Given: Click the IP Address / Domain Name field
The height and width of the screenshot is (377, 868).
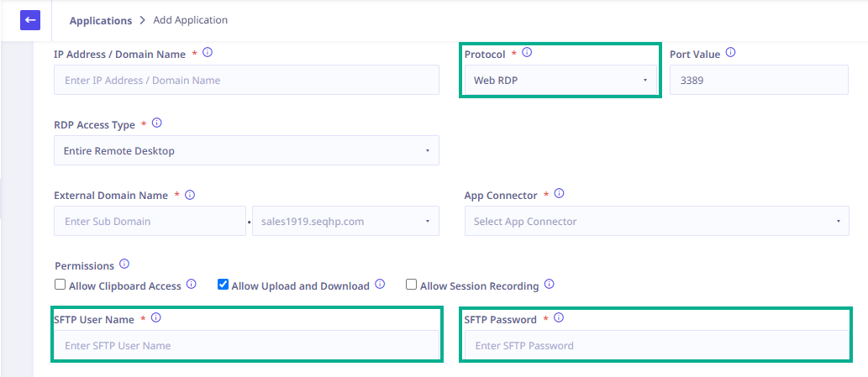Looking at the screenshot, I should point(246,80).
